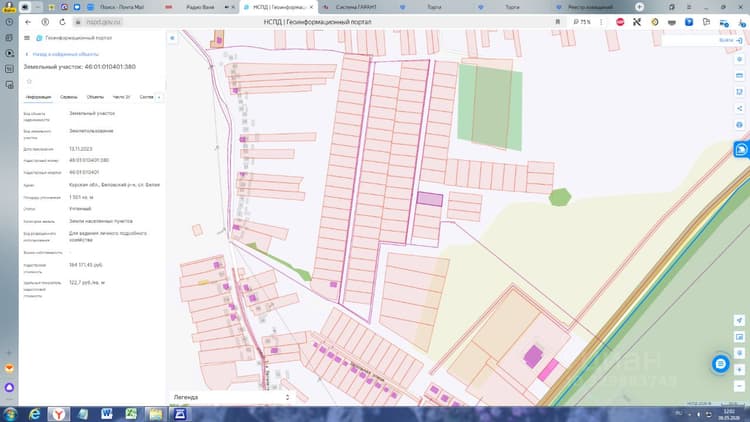Select the highlighted purple parcel on map

tap(430, 199)
